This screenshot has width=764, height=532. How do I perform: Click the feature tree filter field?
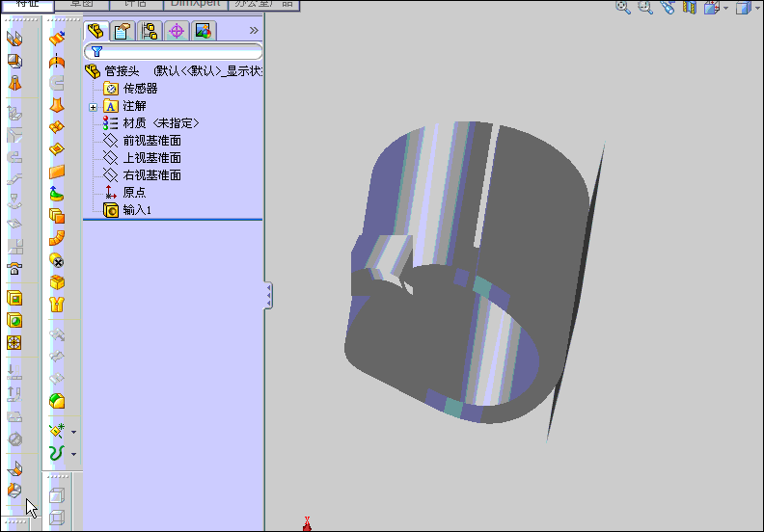[x=174, y=51]
